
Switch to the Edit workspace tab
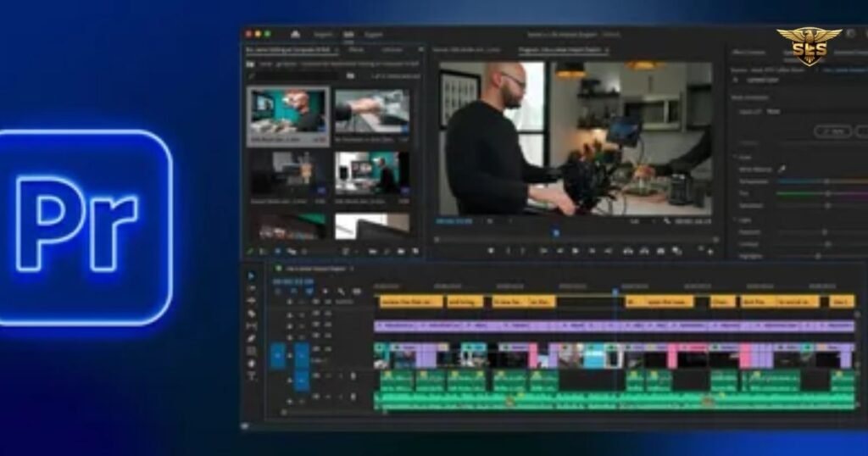coord(348,34)
